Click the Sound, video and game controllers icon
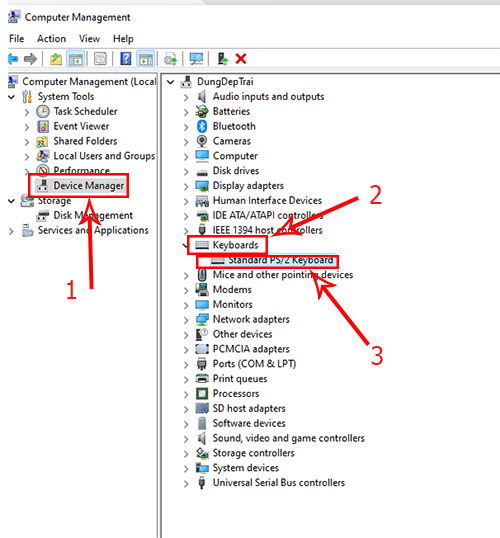Image resolution: width=500 pixels, height=538 pixels. (x=202, y=438)
